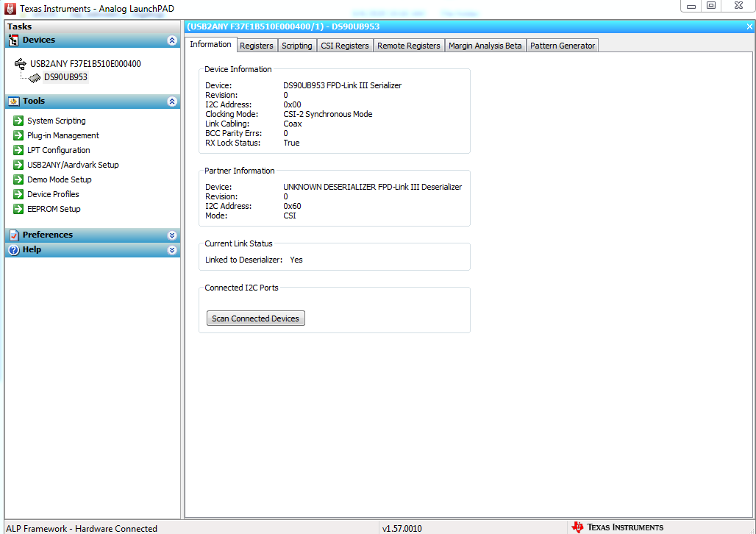This screenshot has height=534, width=756.
Task: Click the green arrow icon for Plug-in Management
Action: [x=18, y=135]
